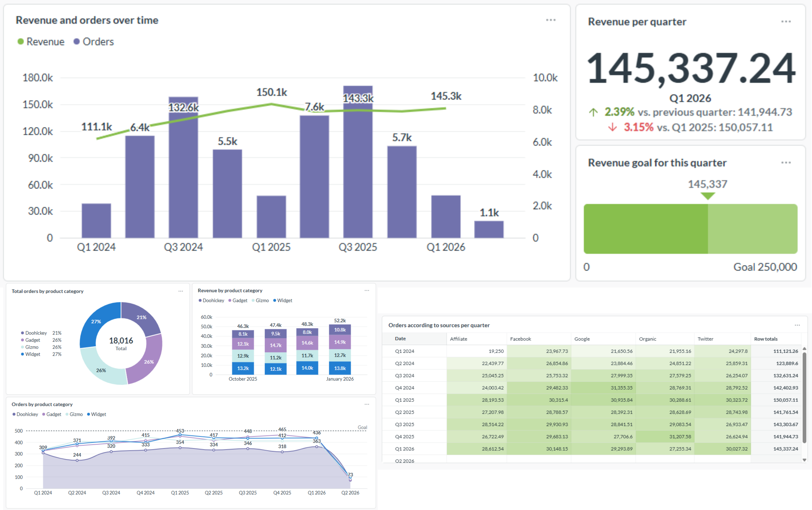Screen dimensions: 812x510
Task: Toggle Gadget in the Orders by product category legend
Action: click(x=52, y=414)
